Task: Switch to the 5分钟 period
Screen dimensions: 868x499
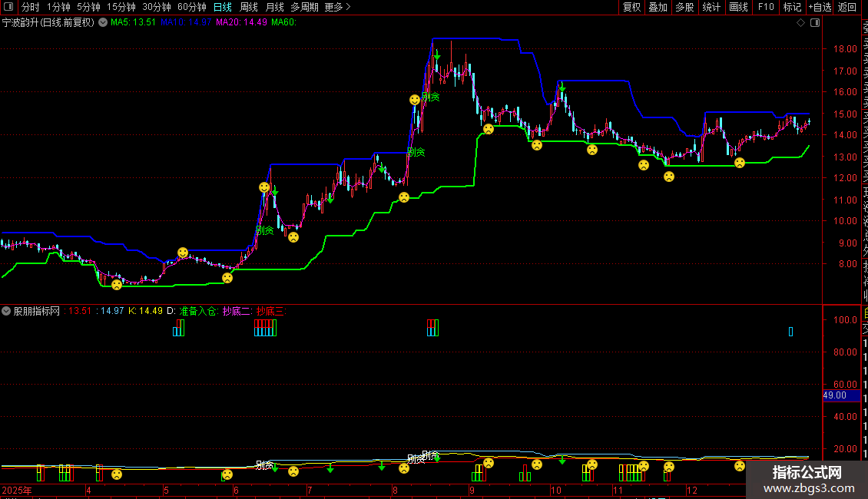Action: pyautogui.click(x=88, y=7)
